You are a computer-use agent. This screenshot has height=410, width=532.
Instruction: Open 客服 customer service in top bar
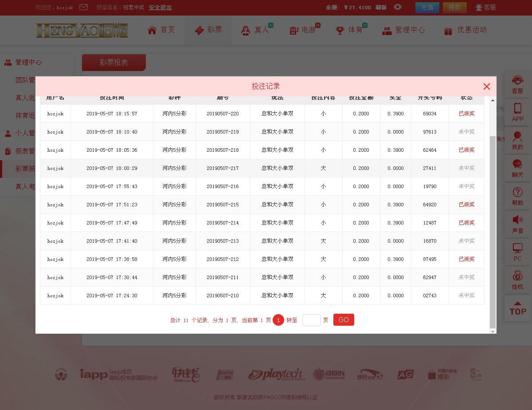pyautogui.click(x=486, y=8)
